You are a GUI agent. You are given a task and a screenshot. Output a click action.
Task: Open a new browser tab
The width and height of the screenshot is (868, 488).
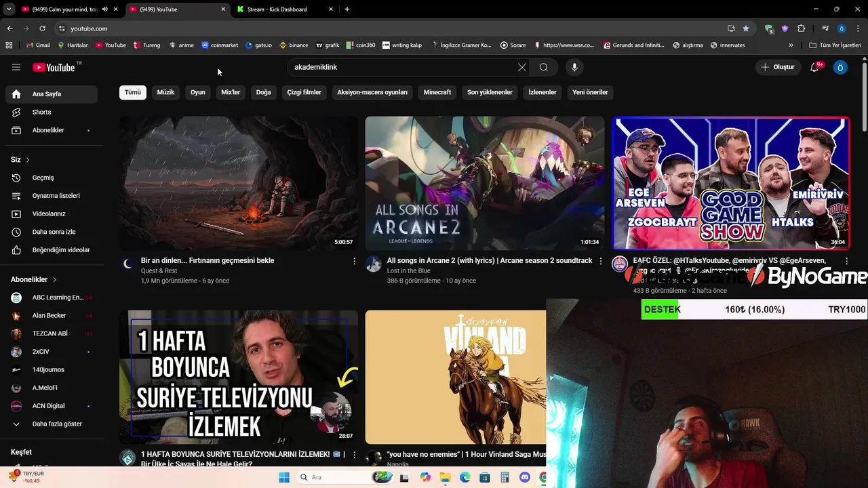[x=347, y=9]
